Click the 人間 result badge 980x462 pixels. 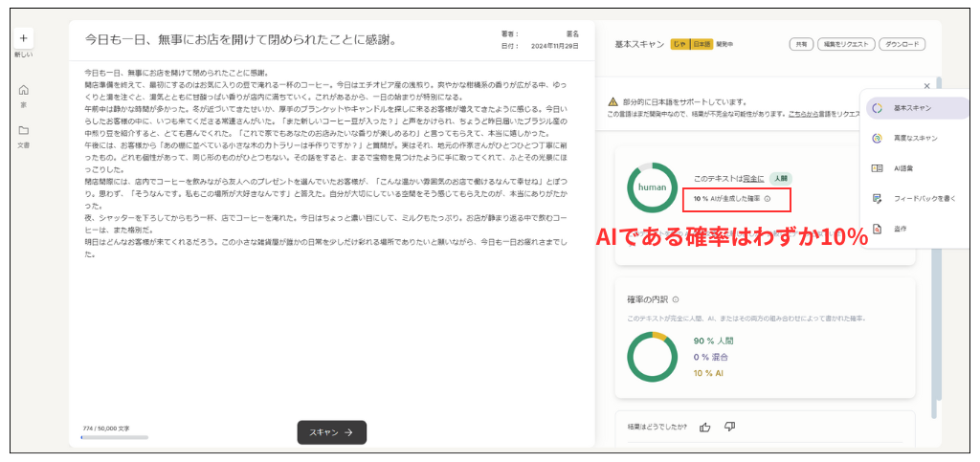pos(781,179)
